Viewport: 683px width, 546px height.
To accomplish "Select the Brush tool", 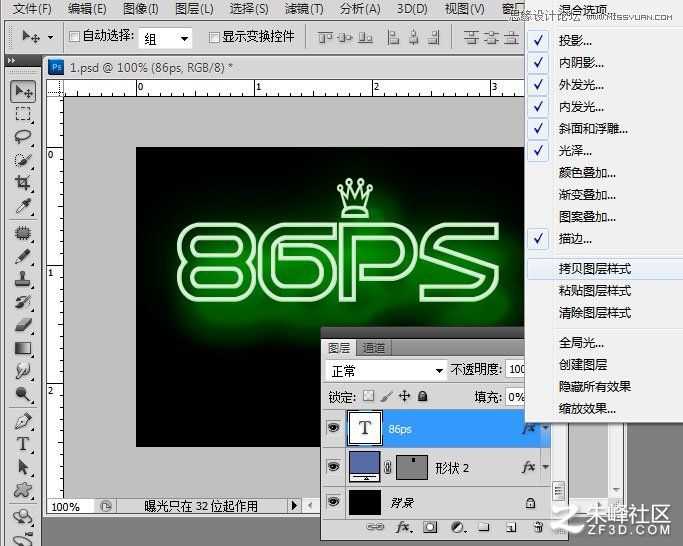I will 23,256.
